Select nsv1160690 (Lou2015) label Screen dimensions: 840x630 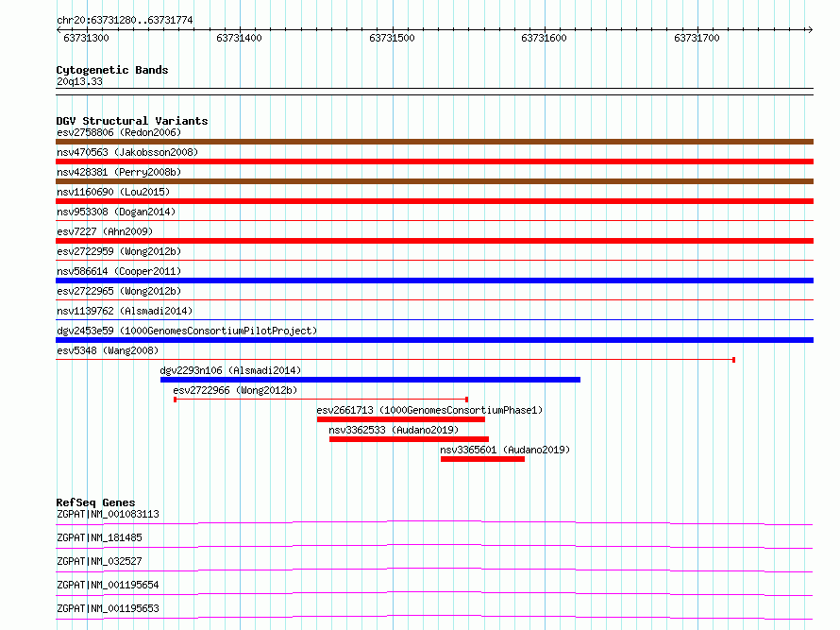(x=113, y=192)
